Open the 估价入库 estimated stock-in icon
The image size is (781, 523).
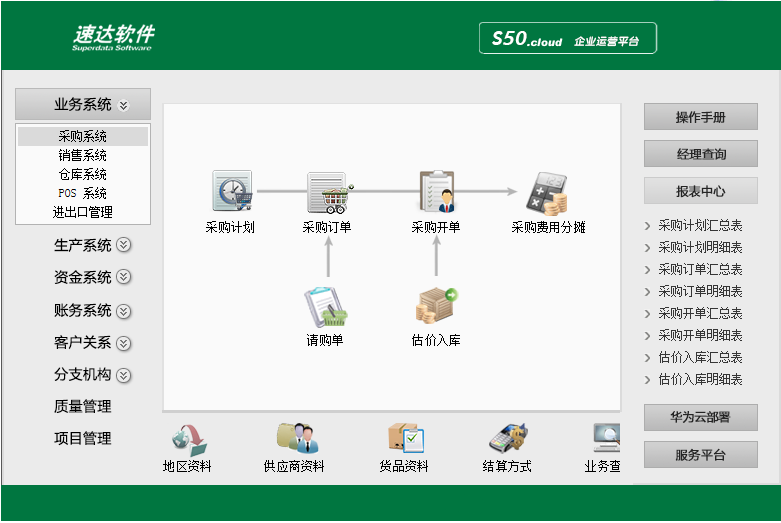coord(436,305)
